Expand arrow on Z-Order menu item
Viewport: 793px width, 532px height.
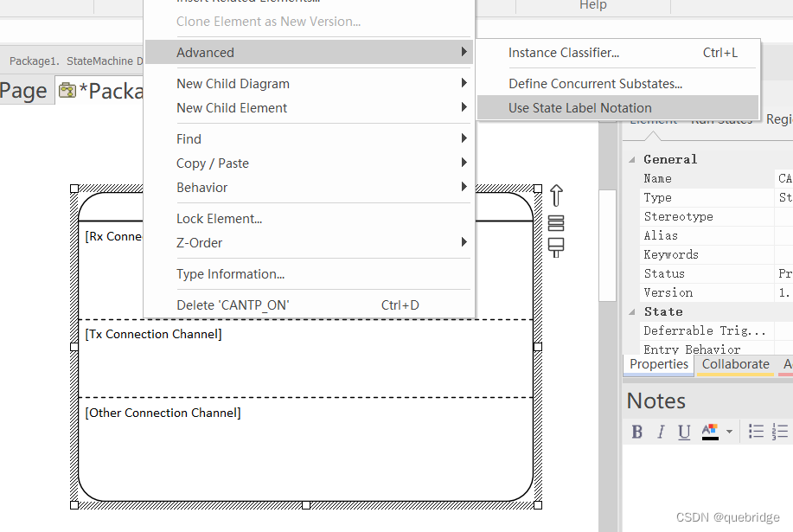(464, 242)
